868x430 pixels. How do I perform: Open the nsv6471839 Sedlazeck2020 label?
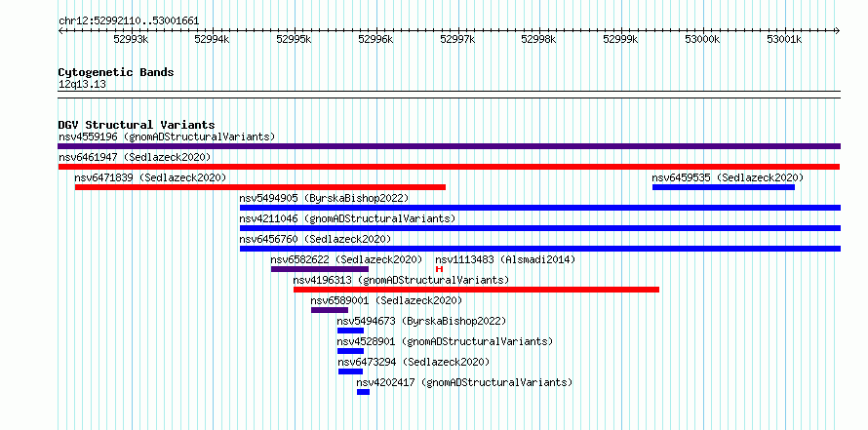click(150, 177)
